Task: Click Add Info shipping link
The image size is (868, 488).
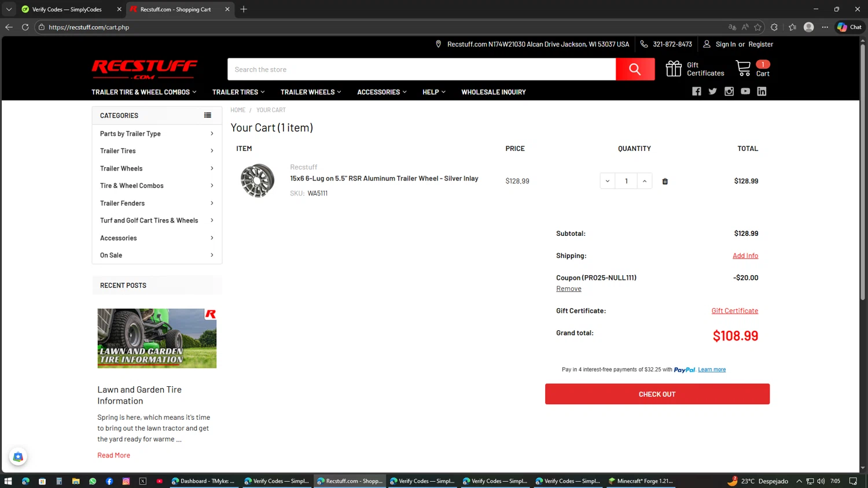Action: pos(745,256)
